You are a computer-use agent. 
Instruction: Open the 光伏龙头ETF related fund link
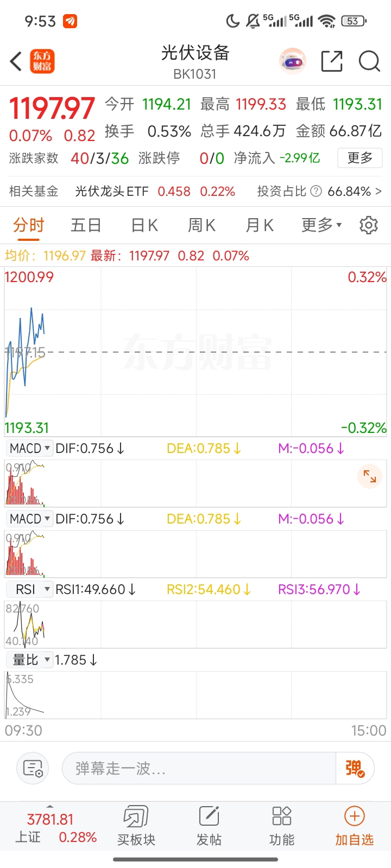pyautogui.click(x=112, y=192)
